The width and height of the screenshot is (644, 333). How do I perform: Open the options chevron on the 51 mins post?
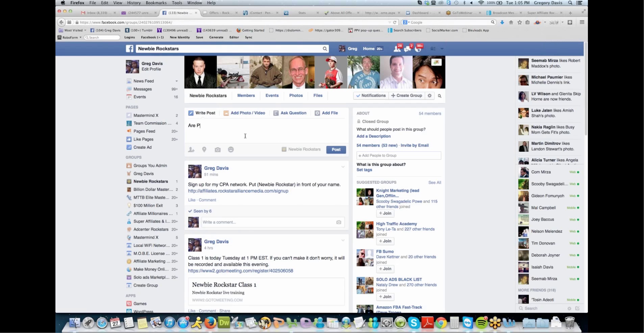(343, 167)
